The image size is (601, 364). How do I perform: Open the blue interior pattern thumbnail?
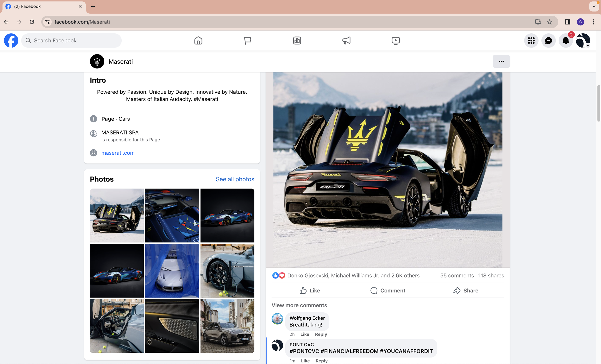172,215
